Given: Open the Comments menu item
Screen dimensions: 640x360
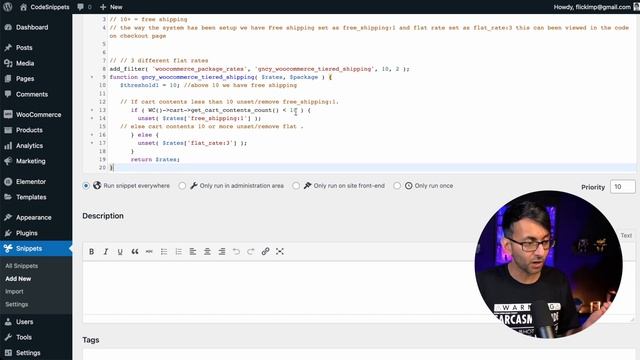Looking at the screenshot, I should 32,94.
